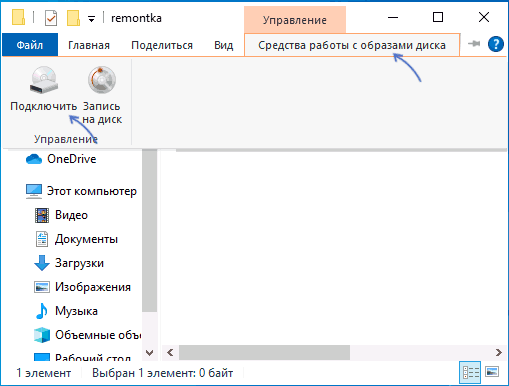509x386 pixels.
Task: Click the Объемные объекты cube icon
Action: click(x=42, y=335)
